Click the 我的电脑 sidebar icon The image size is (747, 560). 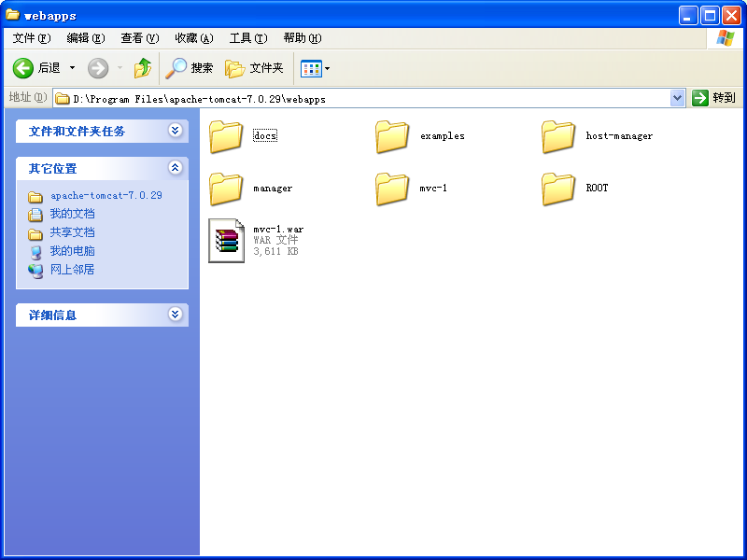35,252
